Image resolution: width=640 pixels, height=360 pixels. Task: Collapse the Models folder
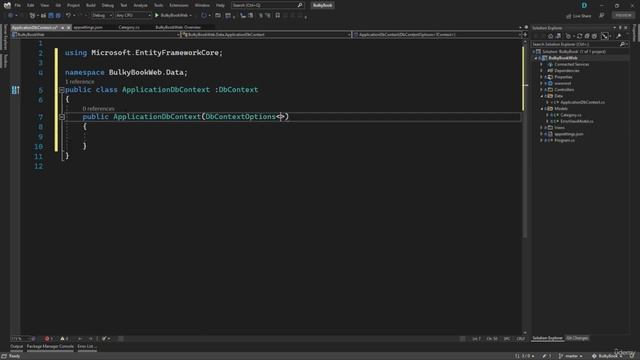click(542, 109)
